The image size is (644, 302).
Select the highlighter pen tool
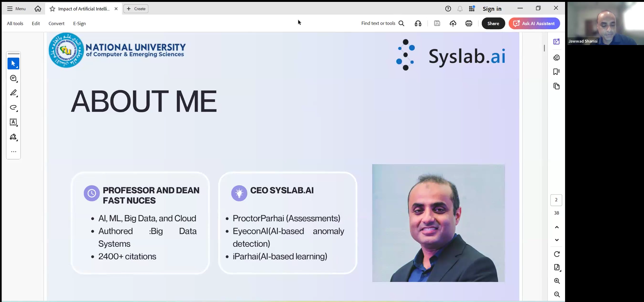(13, 93)
